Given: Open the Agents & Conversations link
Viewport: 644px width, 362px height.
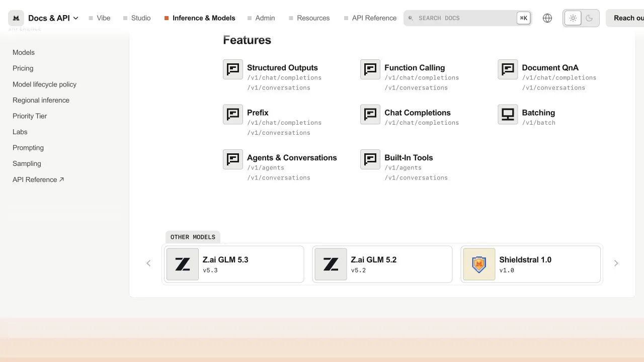Looking at the screenshot, I should click(292, 157).
